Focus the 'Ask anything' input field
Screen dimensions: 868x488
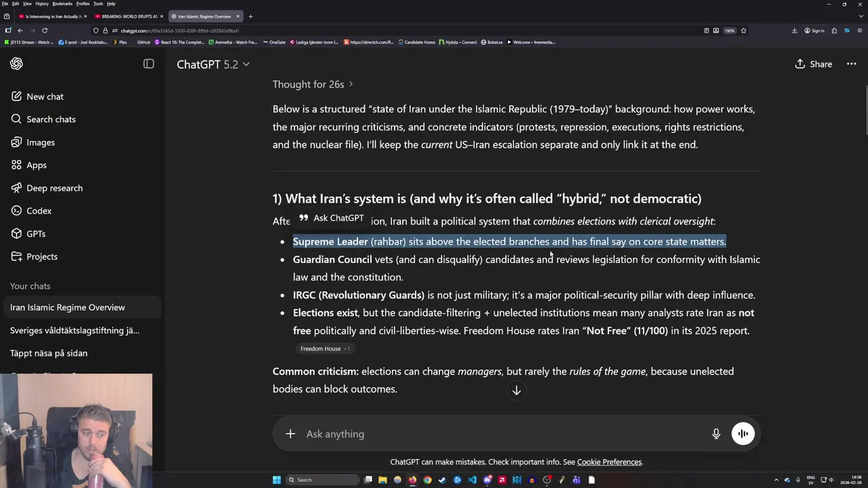(502, 434)
